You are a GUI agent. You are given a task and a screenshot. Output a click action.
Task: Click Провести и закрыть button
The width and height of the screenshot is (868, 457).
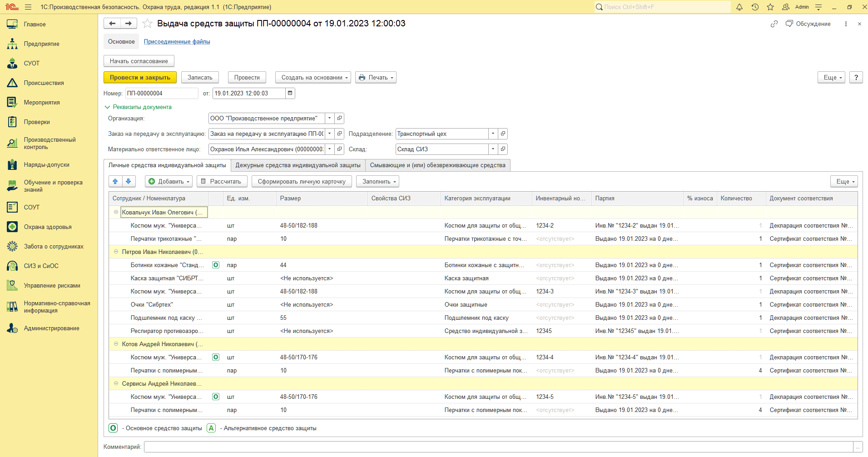[x=140, y=77]
